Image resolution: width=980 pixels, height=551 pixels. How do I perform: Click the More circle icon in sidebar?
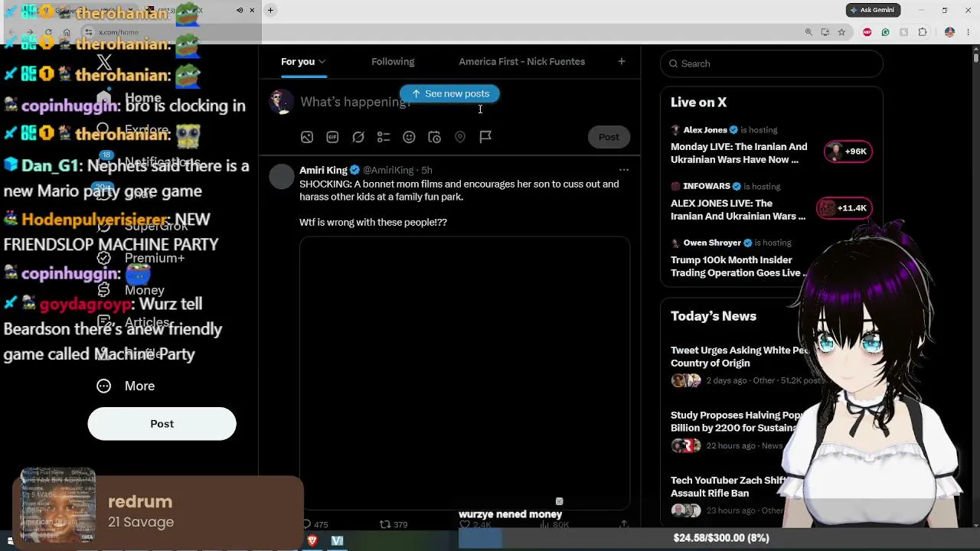coord(104,386)
